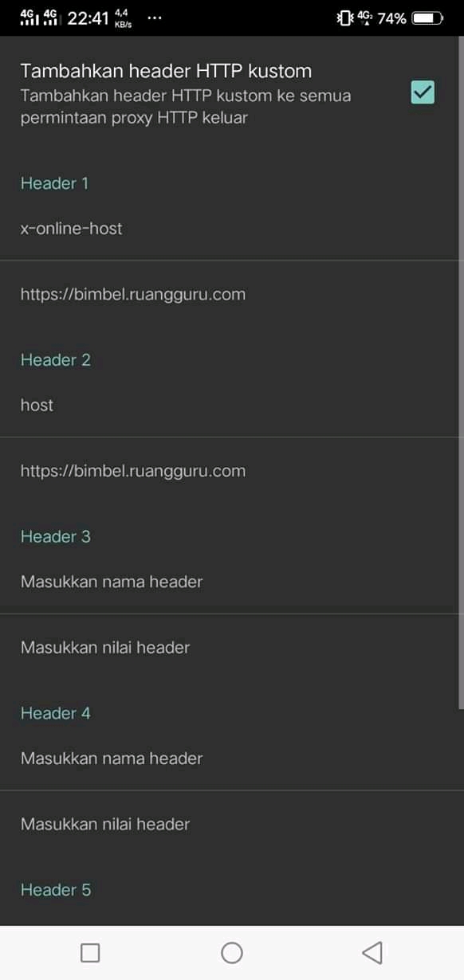Edit Header 1 value bimbel.ruangguru.com URL

232,294
